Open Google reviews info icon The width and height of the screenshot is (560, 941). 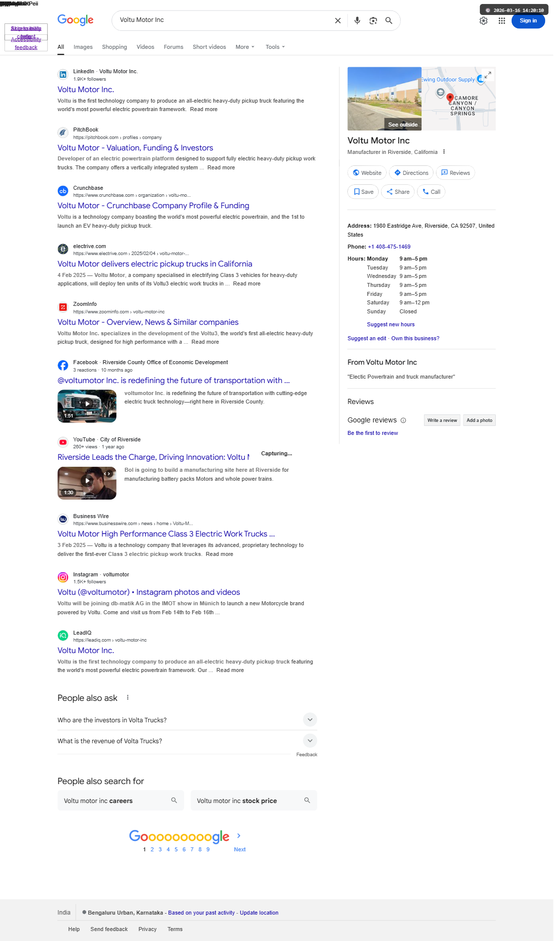click(404, 420)
